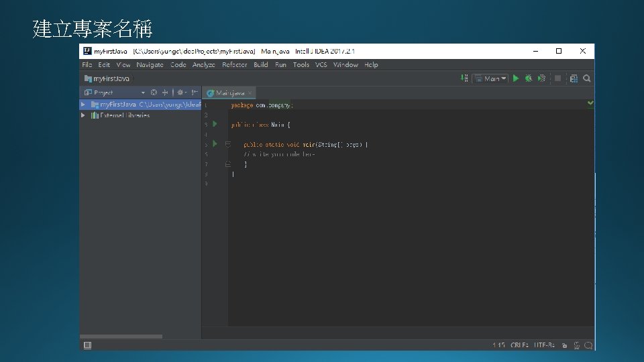Open the Help menu
Viewport: 644px width, 362px height.
pos(371,65)
